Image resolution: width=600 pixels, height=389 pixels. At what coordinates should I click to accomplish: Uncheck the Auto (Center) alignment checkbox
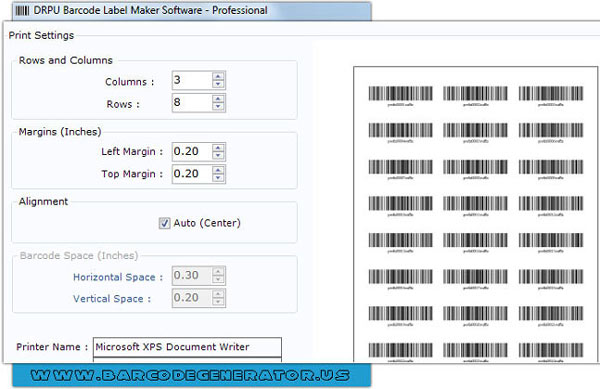click(165, 223)
